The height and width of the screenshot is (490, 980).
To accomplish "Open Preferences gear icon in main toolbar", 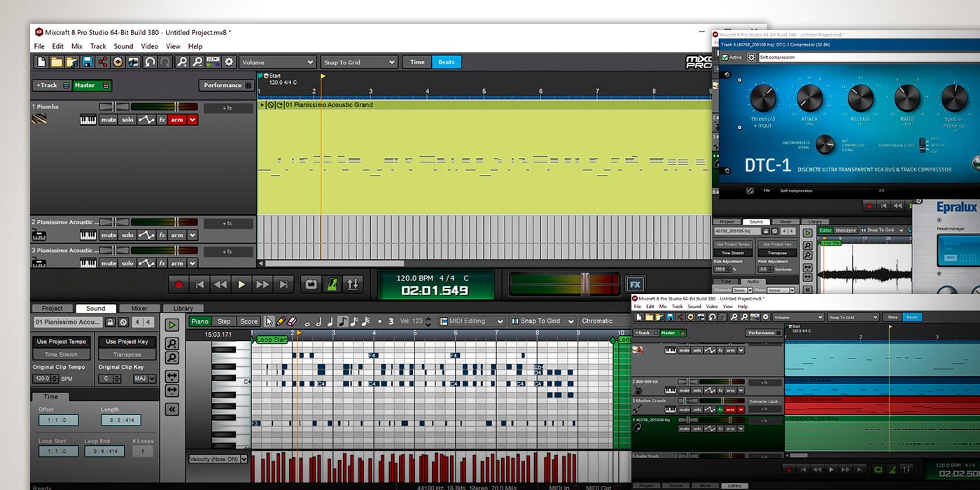I will pyautogui.click(x=229, y=62).
